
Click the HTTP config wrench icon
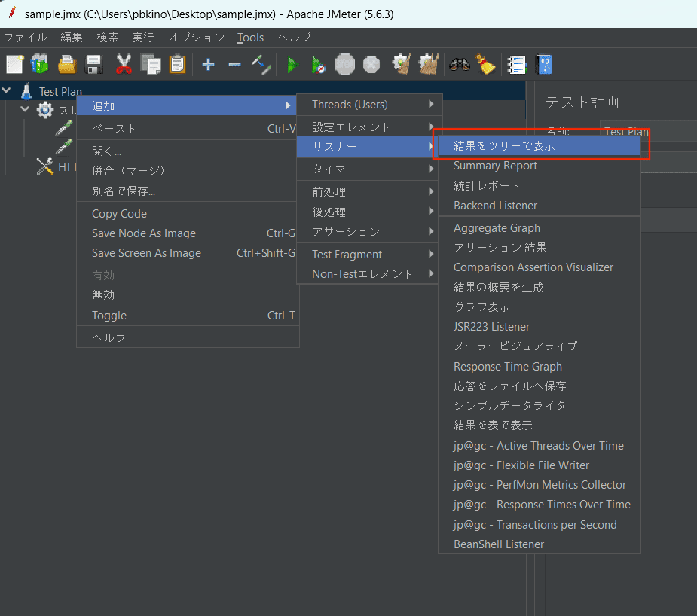(x=44, y=166)
